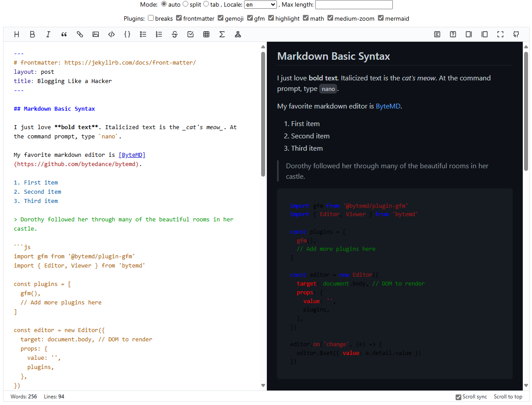This screenshot has height=405, width=532.
Task: Disable the medium-zoom plugin
Action: [x=330, y=18]
